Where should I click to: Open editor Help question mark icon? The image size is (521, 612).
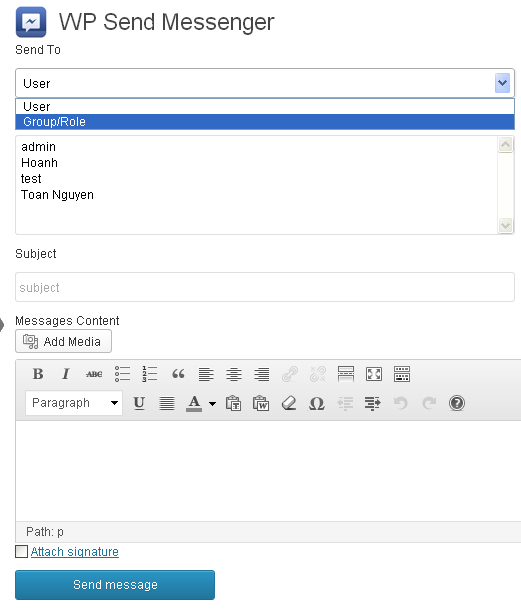457,403
